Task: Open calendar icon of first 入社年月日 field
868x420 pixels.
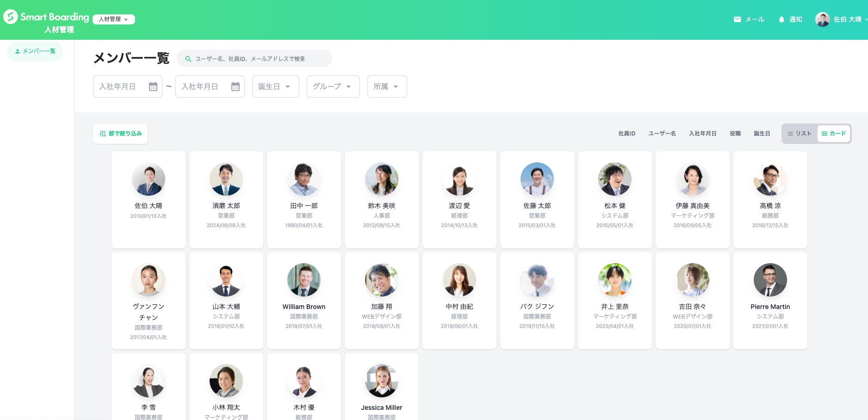Action: coord(153,86)
